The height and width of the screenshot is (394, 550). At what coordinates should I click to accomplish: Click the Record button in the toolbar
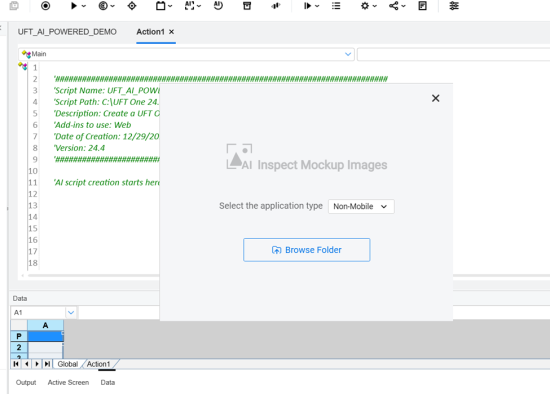click(x=46, y=6)
